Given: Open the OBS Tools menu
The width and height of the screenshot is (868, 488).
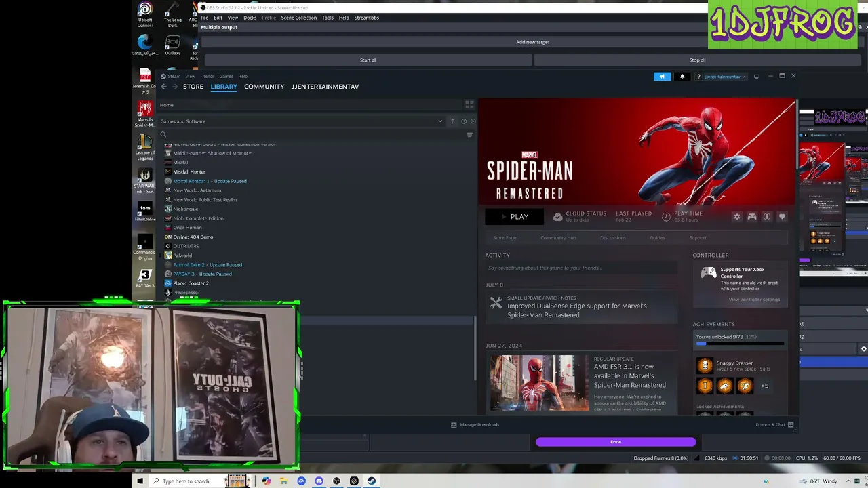Looking at the screenshot, I should [328, 18].
